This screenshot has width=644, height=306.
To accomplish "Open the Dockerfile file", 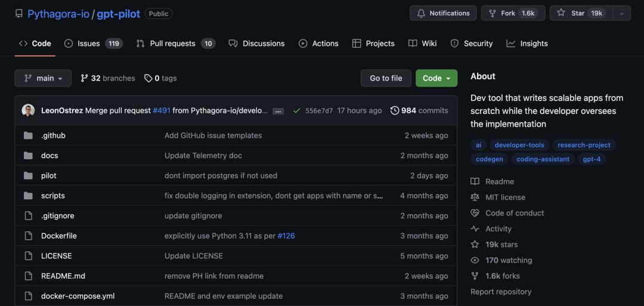I will click(x=58, y=236).
